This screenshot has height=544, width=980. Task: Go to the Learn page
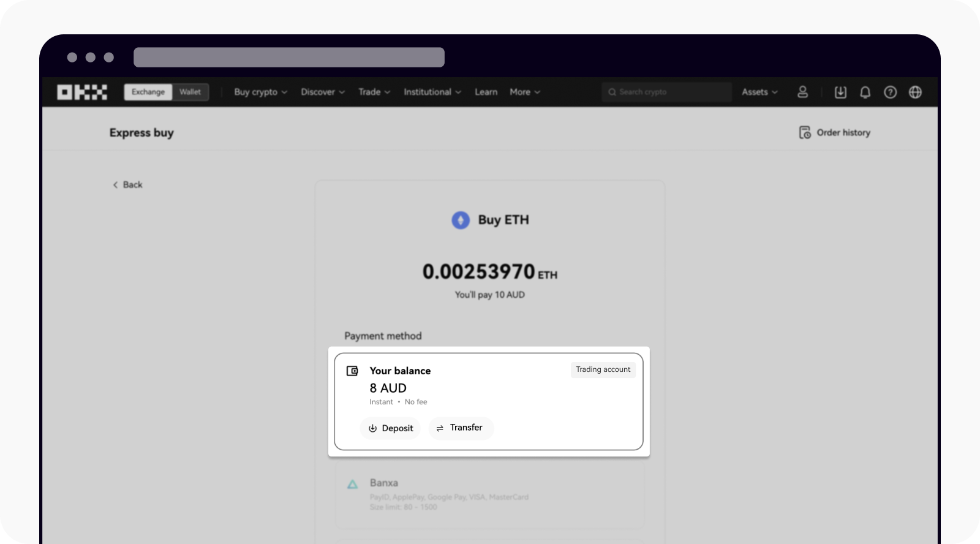(x=486, y=92)
